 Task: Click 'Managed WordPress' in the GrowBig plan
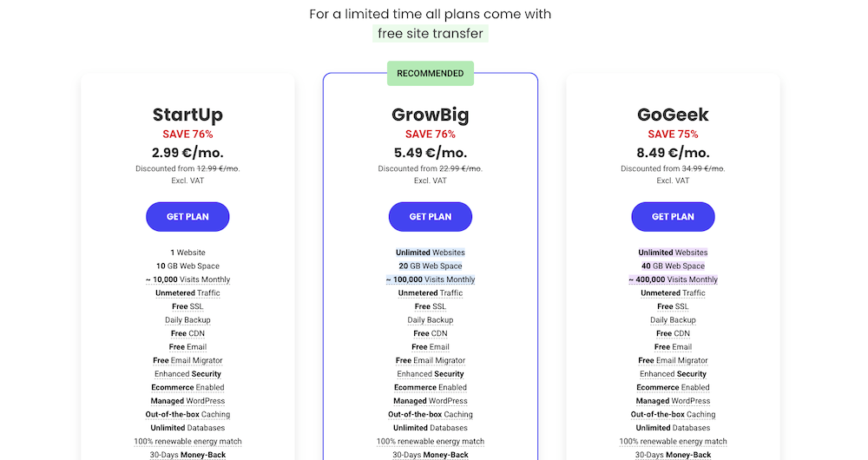pyautogui.click(x=431, y=401)
